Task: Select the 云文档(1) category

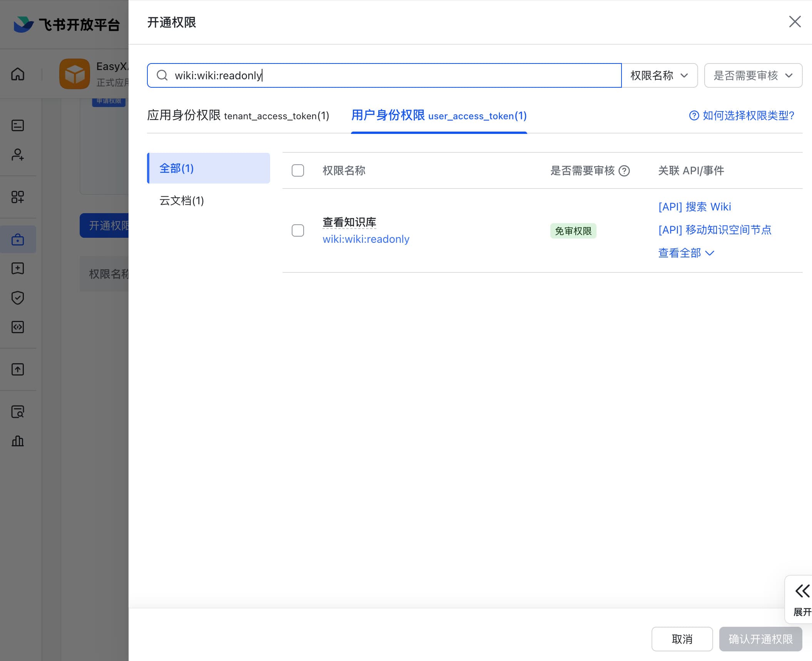Action: 209,200
